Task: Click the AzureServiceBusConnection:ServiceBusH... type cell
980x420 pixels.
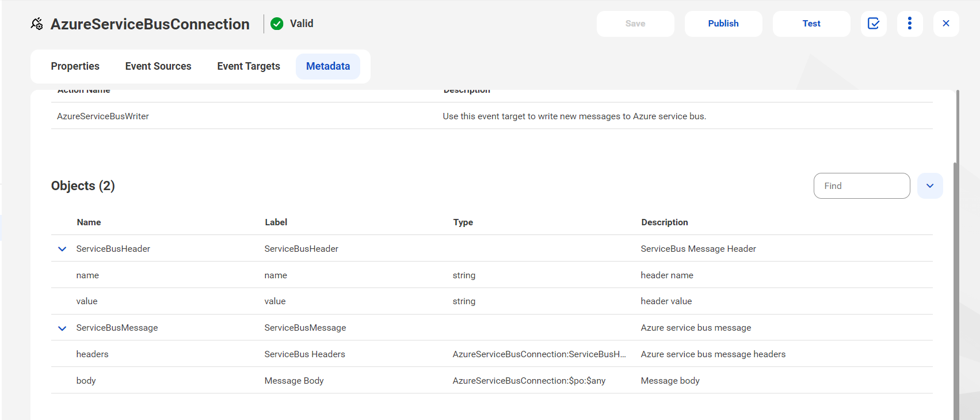Action: [539, 354]
